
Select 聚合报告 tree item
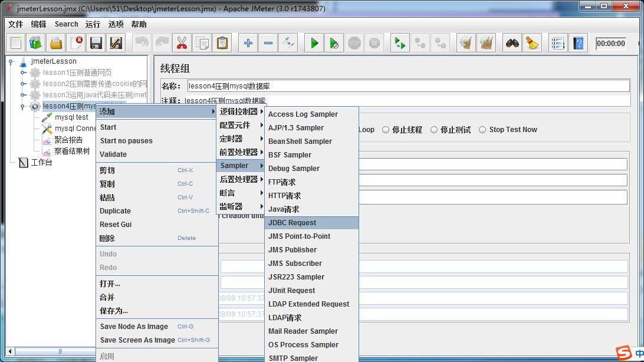[x=68, y=140]
